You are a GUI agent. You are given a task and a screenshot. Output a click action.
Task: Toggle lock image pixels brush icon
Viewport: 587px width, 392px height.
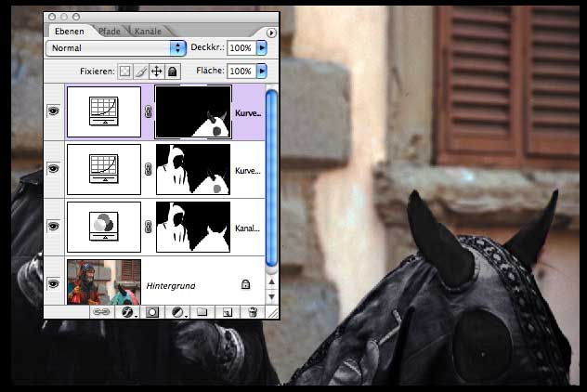(x=141, y=72)
